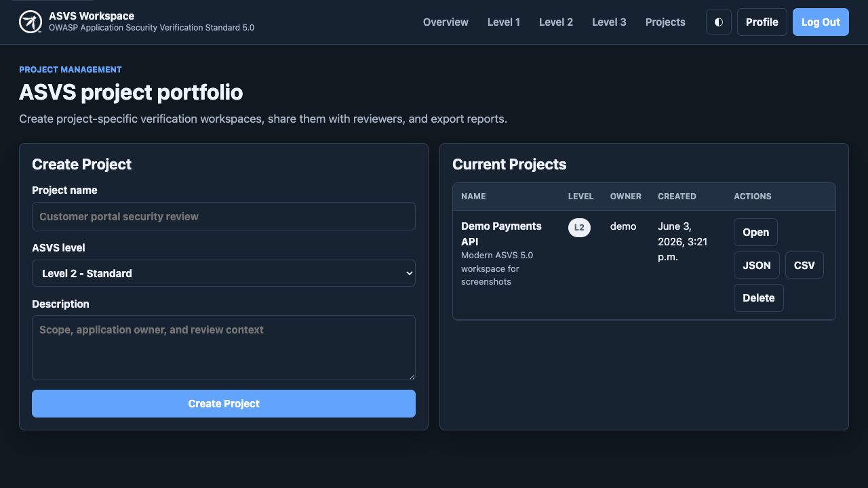Image resolution: width=868 pixels, height=488 pixels.
Task: Click the ASVS Workspace title link
Action: [92, 16]
